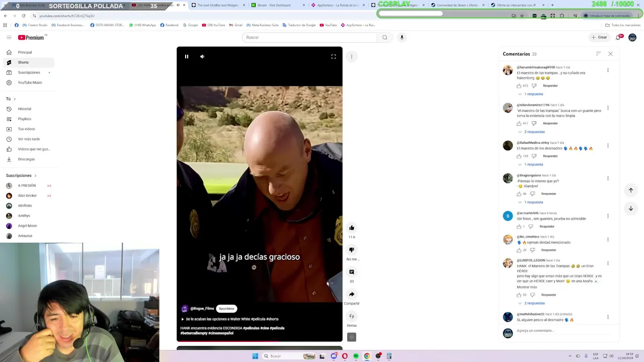Open Spotify from taskbar
This screenshot has width=644, height=362.
356,356
